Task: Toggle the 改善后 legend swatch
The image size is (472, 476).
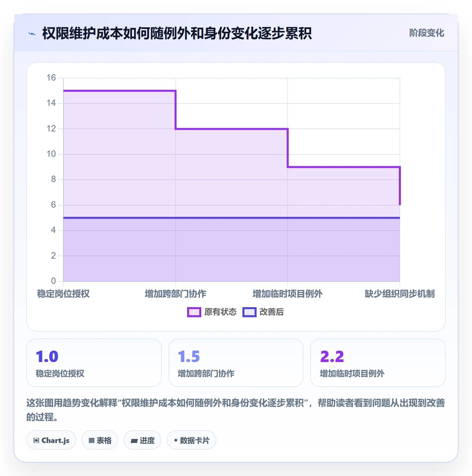Action: pyautogui.click(x=249, y=312)
